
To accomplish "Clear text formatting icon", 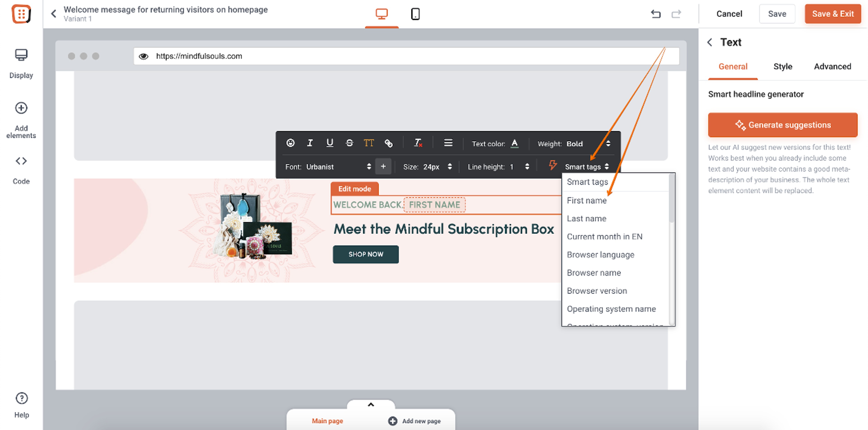I will point(418,143).
